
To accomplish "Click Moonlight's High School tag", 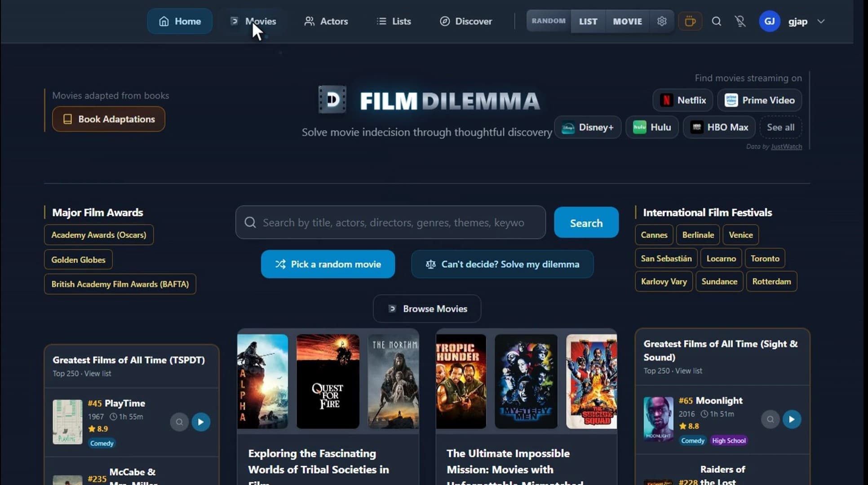I will tap(729, 441).
